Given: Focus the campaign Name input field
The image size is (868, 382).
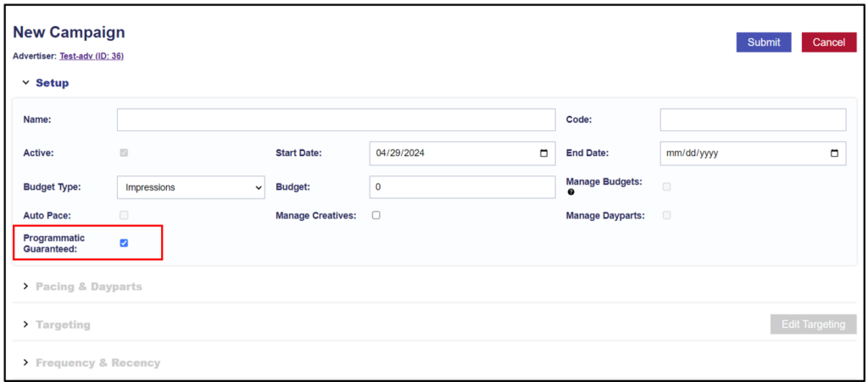Looking at the screenshot, I should point(336,120).
